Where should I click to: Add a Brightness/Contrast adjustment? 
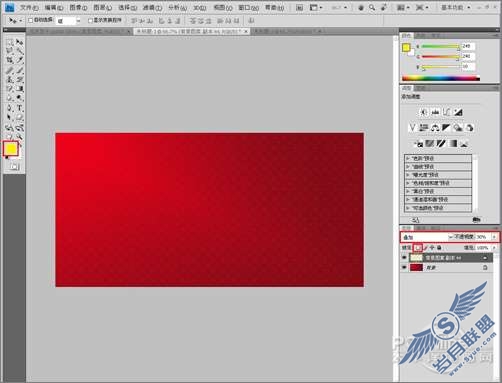424,112
